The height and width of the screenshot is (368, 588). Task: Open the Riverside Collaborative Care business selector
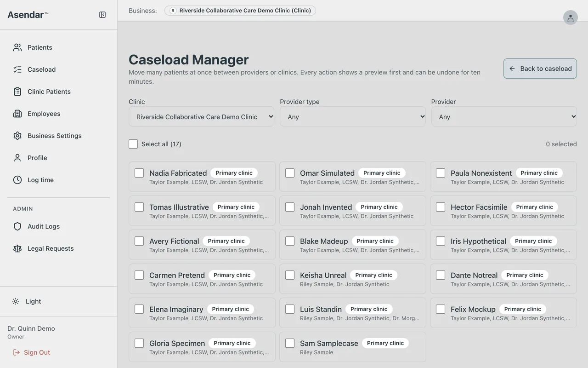click(240, 11)
